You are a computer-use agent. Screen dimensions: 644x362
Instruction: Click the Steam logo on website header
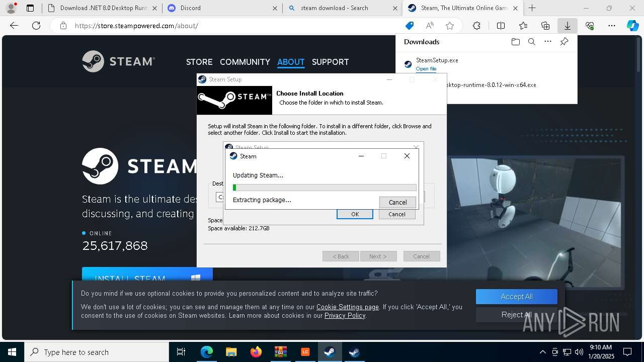(119, 61)
